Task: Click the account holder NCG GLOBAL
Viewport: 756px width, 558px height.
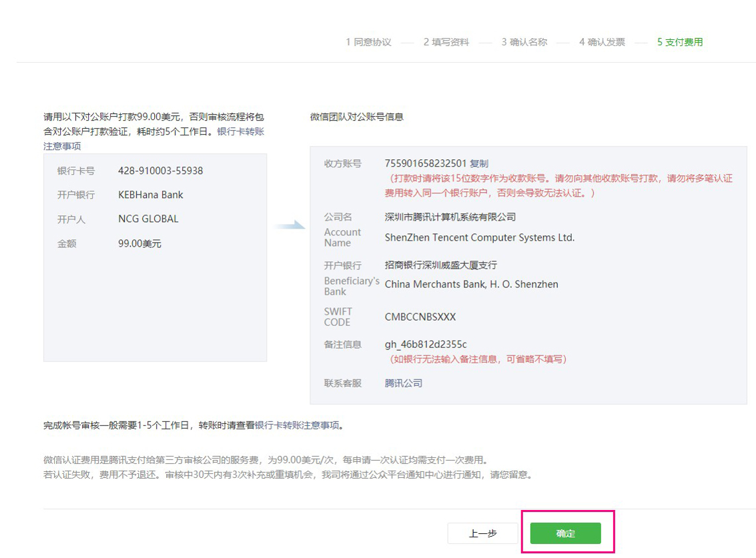Action: (148, 219)
